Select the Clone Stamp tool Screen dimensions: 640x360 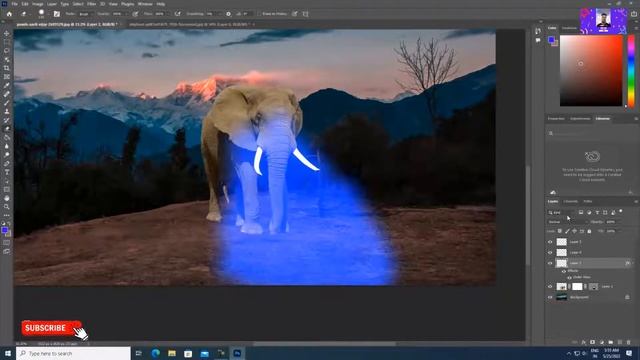pos(7,111)
